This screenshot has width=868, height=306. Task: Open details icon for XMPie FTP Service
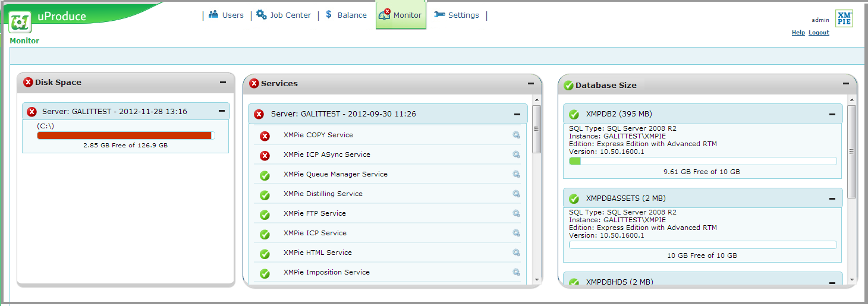[x=517, y=213]
